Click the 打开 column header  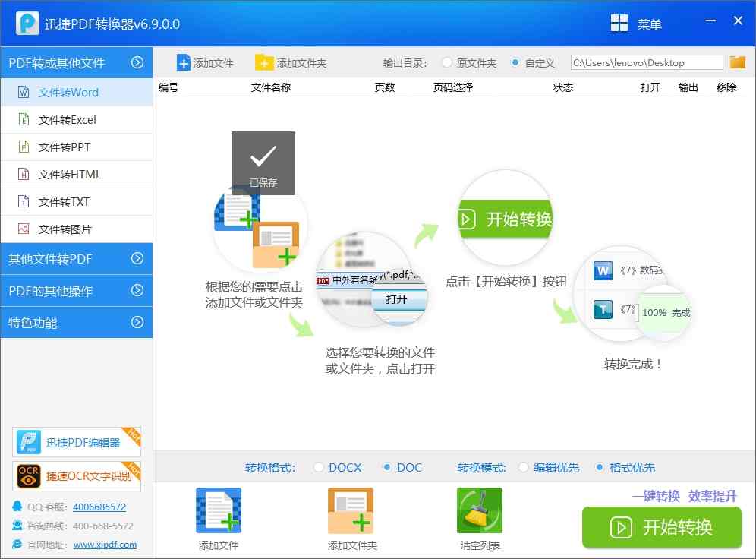pyautogui.click(x=650, y=87)
